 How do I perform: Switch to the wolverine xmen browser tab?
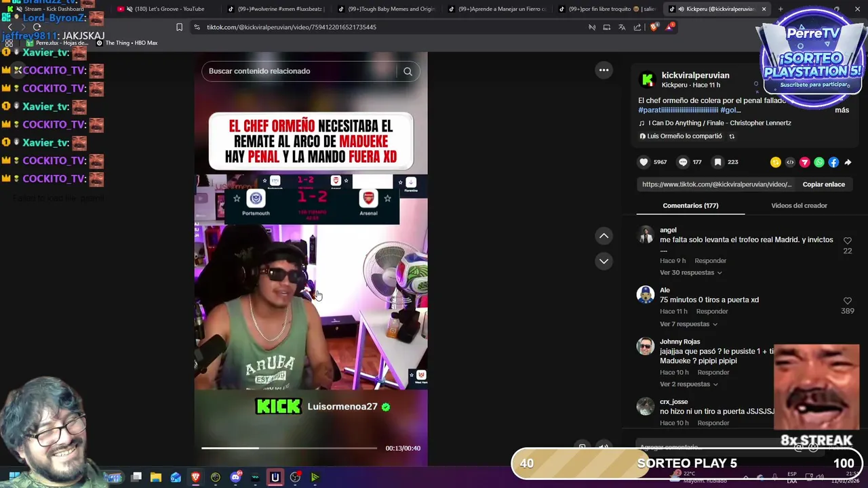(x=276, y=9)
